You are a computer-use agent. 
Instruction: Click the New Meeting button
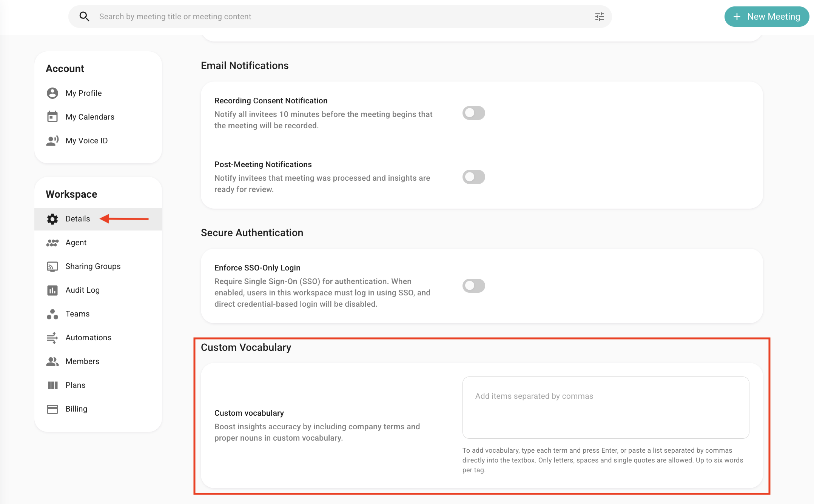pos(766,17)
